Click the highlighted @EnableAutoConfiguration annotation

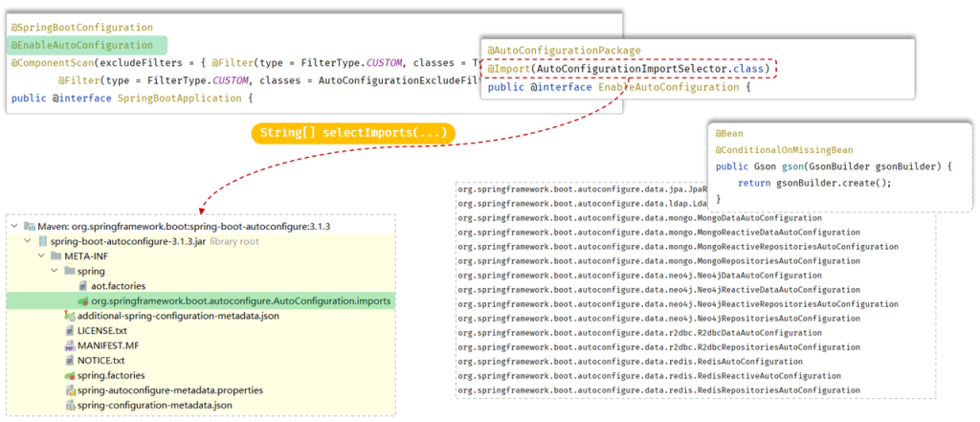tap(82, 45)
